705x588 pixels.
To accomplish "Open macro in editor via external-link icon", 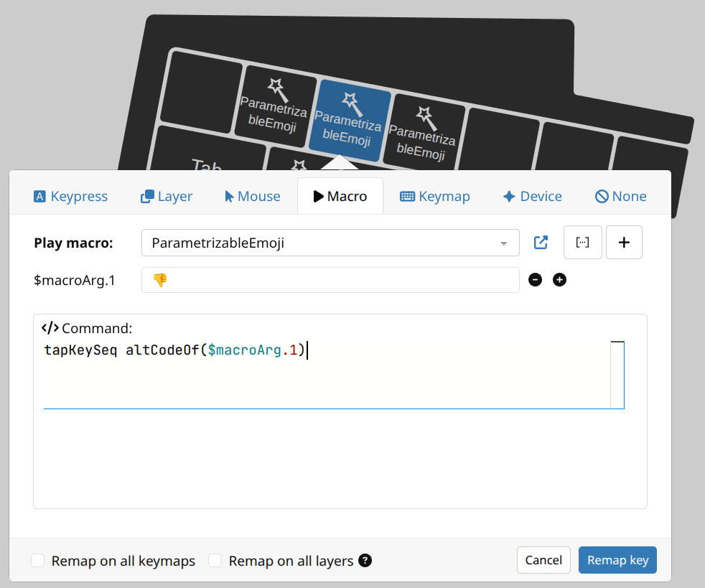I will pyautogui.click(x=541, y=243).
